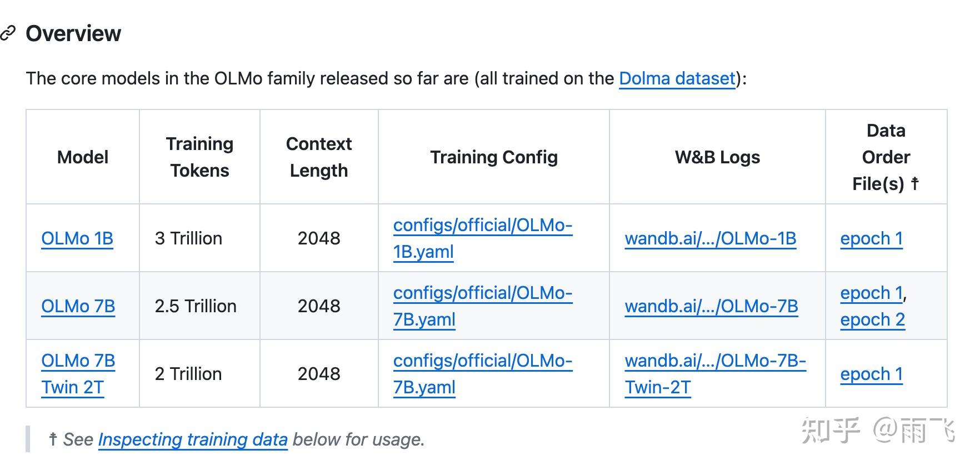Open the OLMo 7B Twin 2T model link
Screen dimensions: 980x470
(78, 373)
